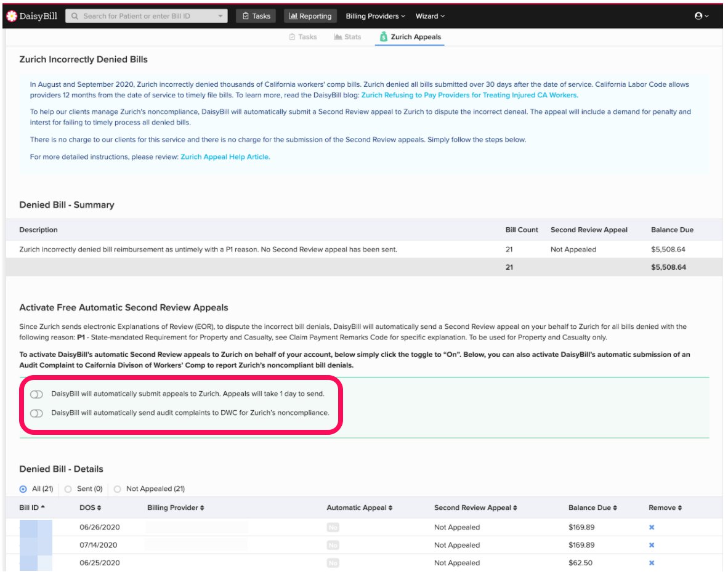Click the Zurich Appeals money bag icon

[x=384, y=37]
